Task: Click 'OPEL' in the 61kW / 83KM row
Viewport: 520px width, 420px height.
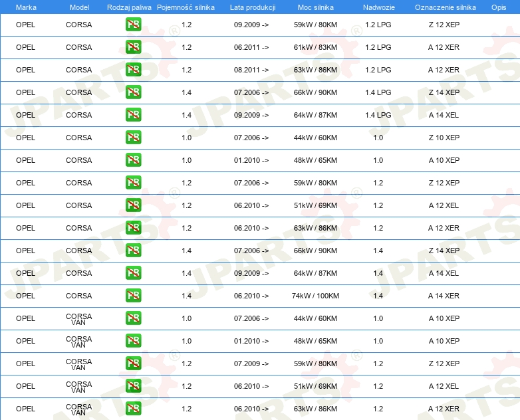Action: (x=25, y=47)
